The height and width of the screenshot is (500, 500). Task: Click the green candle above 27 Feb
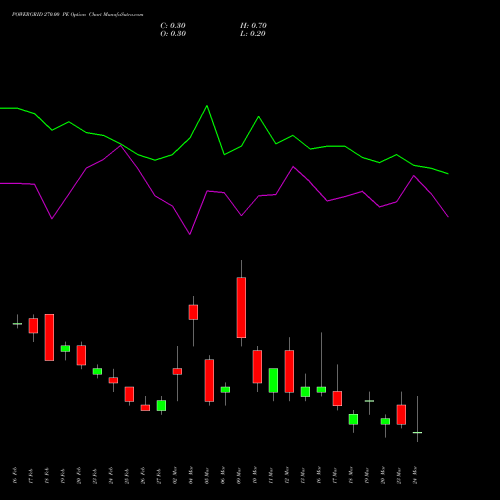[x=161, y=405]
